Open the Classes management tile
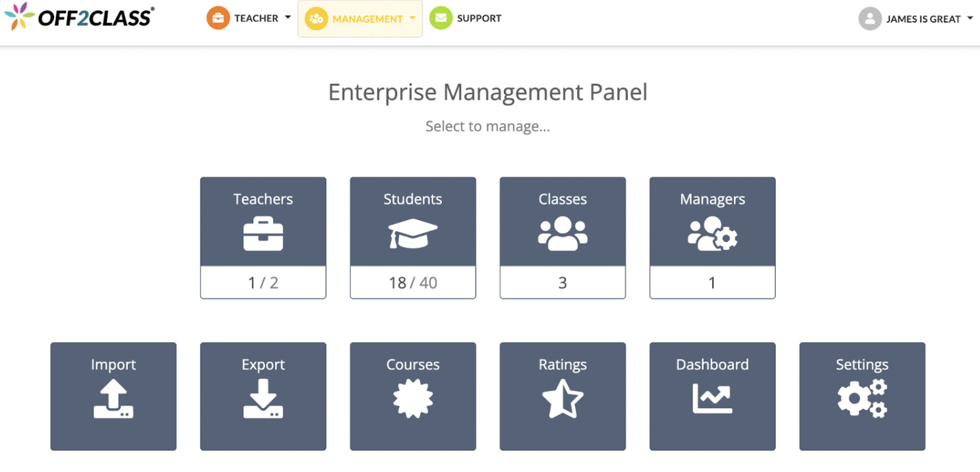Image resolution: width=980 pixels, height=472 pixels. 562,237
